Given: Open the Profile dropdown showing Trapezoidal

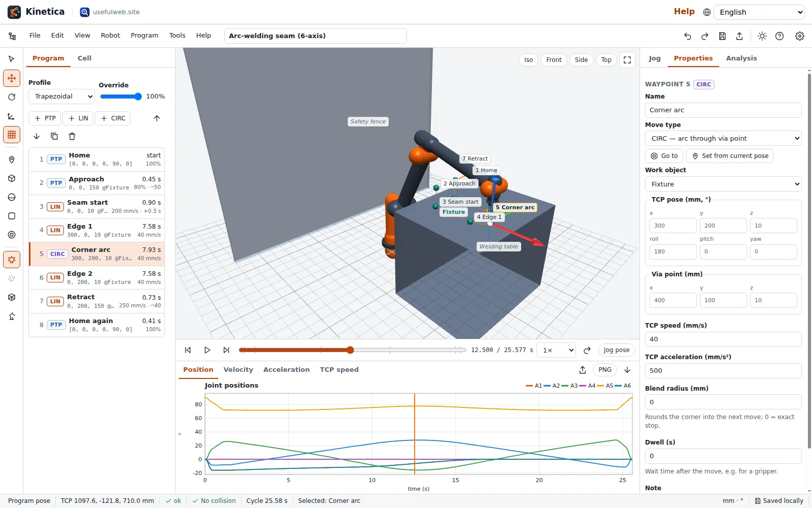Looking at the screenshot, I should click(62, 97).
